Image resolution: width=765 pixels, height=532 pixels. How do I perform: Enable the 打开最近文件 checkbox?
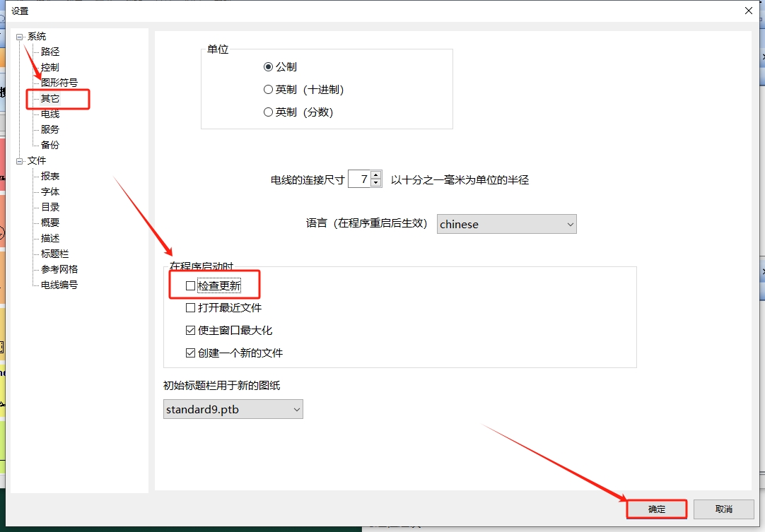(191, 308)
